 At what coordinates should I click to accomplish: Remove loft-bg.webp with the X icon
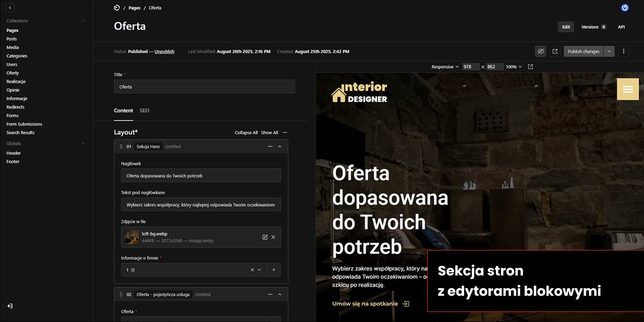pos(273,237)
